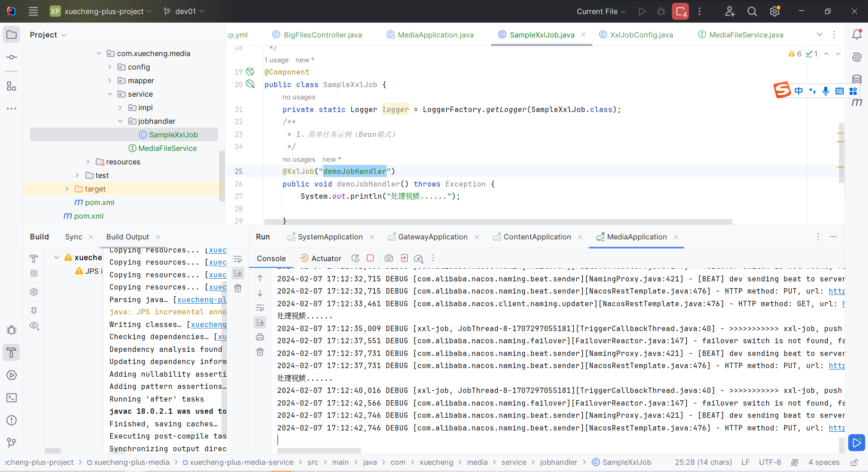Toggle scroll to end in Build Output
The width and height of the screenshot is (868, 472).
point(238,273)
